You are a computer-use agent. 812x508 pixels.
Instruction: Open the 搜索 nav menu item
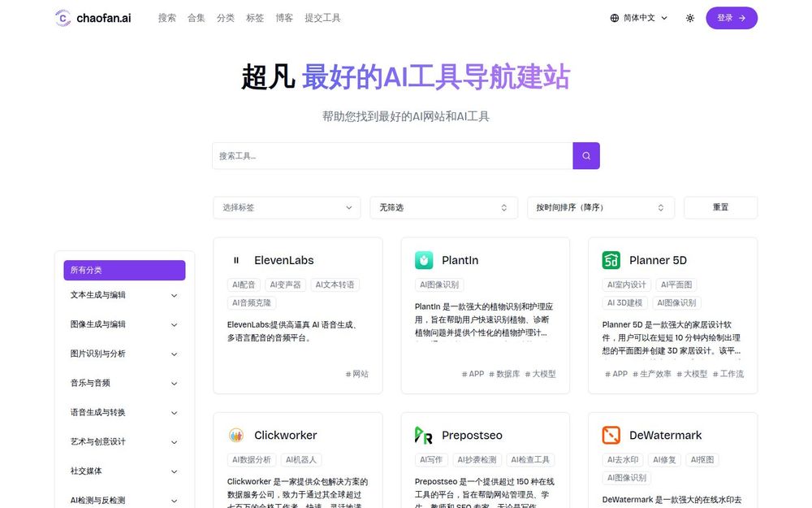[x=166, y=18]
